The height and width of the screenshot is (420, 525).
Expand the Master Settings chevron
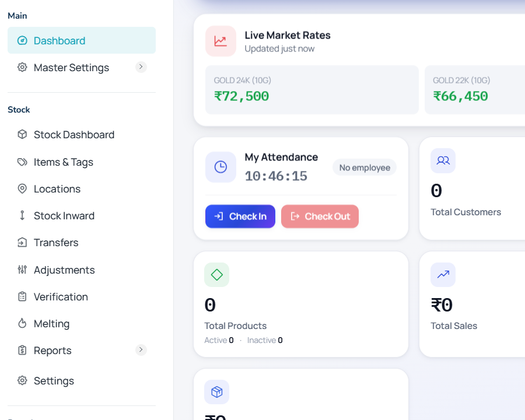point(141,67)
